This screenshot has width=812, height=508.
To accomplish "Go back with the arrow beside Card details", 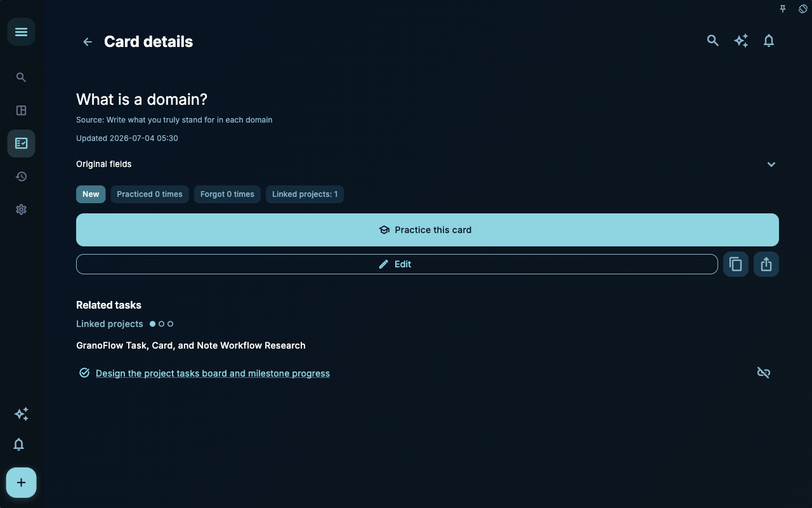I will click(x=88, y=42).
